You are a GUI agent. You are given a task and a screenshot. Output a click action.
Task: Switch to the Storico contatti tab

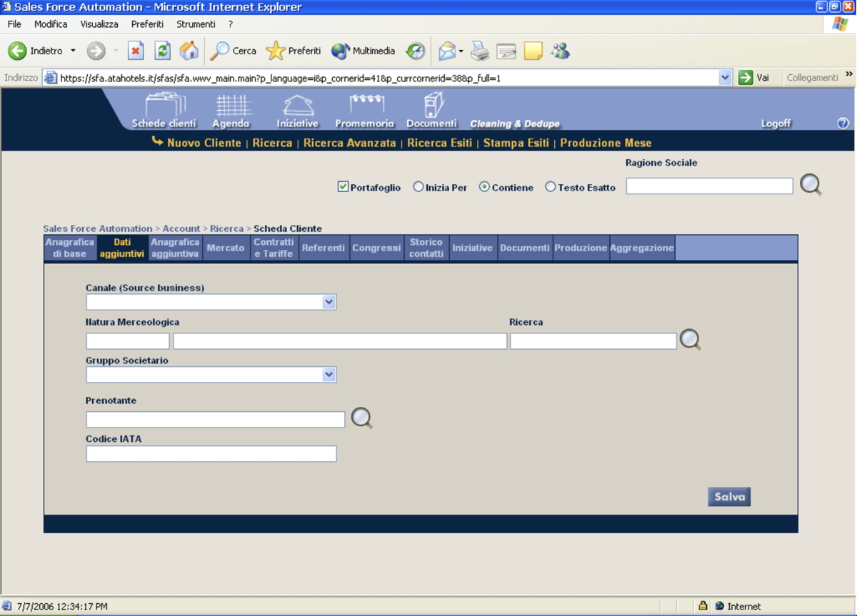pyautogui.click(x=426, y=248)
